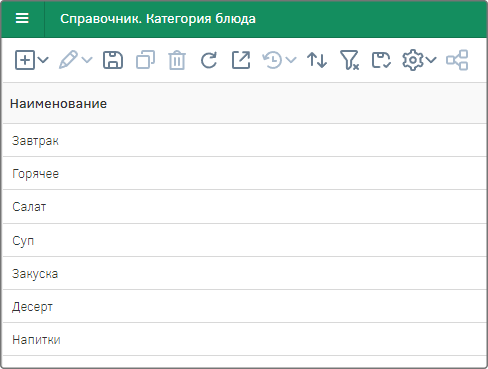This screenshot has height=369, width=488.
Task: Expand the settings gear dropdown arrow
Action: [431, 60]
